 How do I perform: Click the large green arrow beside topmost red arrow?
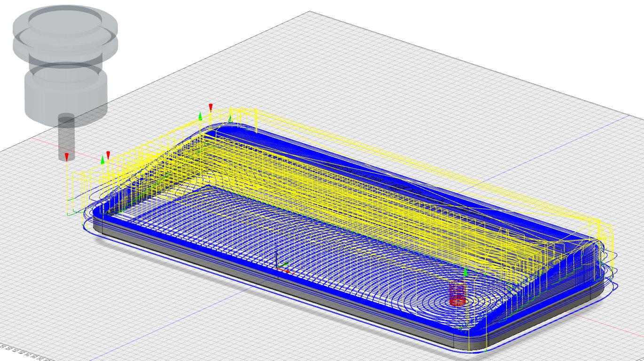tap(200, 116)
